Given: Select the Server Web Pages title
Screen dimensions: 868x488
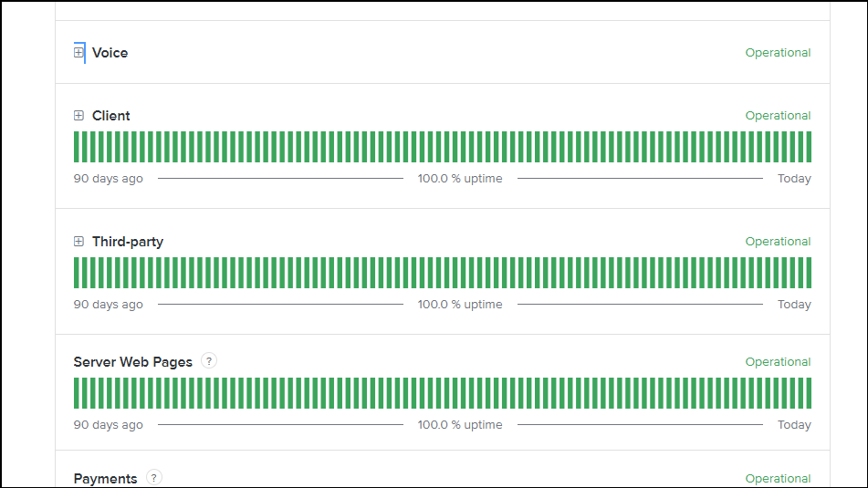Looking at the screenshot, I should [x=133, y=362].
